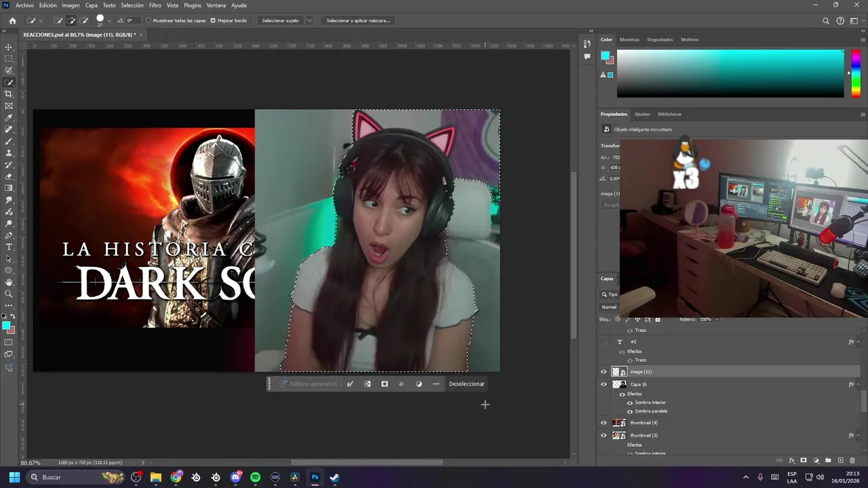This screenshot has height=488, width=868.
Task: Open the search icon at top right
Action: (x=825, y=20)
